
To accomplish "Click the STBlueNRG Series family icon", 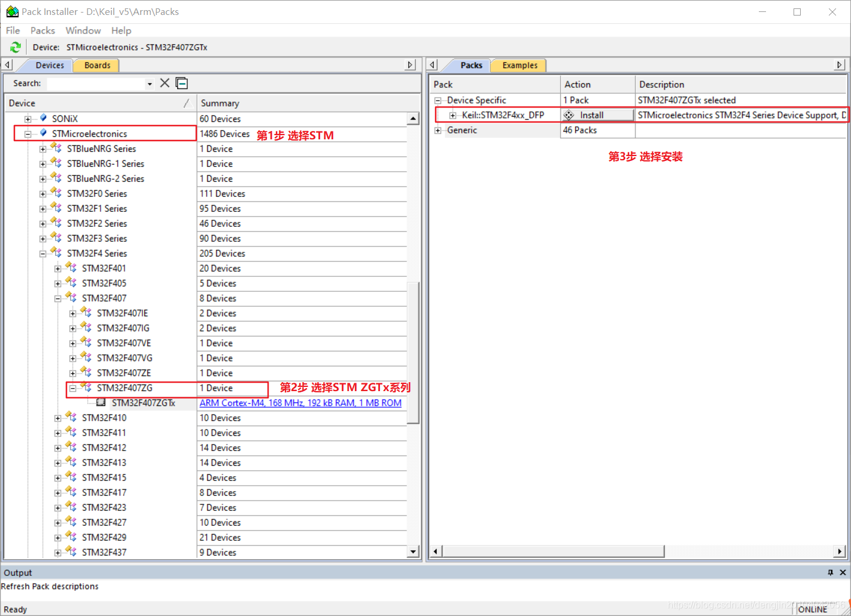I will [56, 148].
